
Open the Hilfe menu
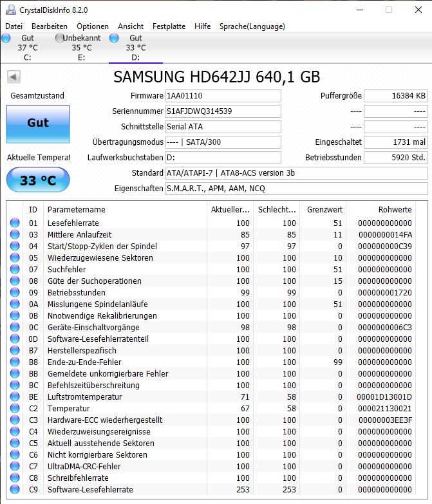(x=203, y=26)
